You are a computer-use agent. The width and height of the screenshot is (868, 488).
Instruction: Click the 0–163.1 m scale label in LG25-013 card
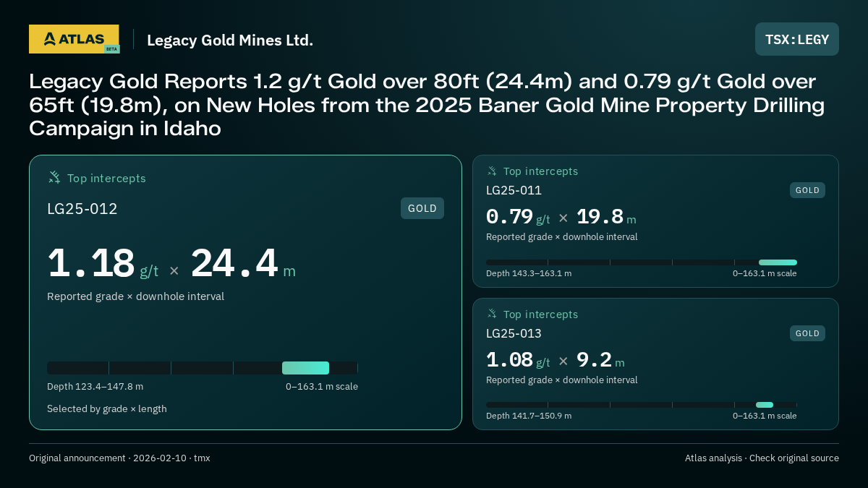click(x=765, y=416)
